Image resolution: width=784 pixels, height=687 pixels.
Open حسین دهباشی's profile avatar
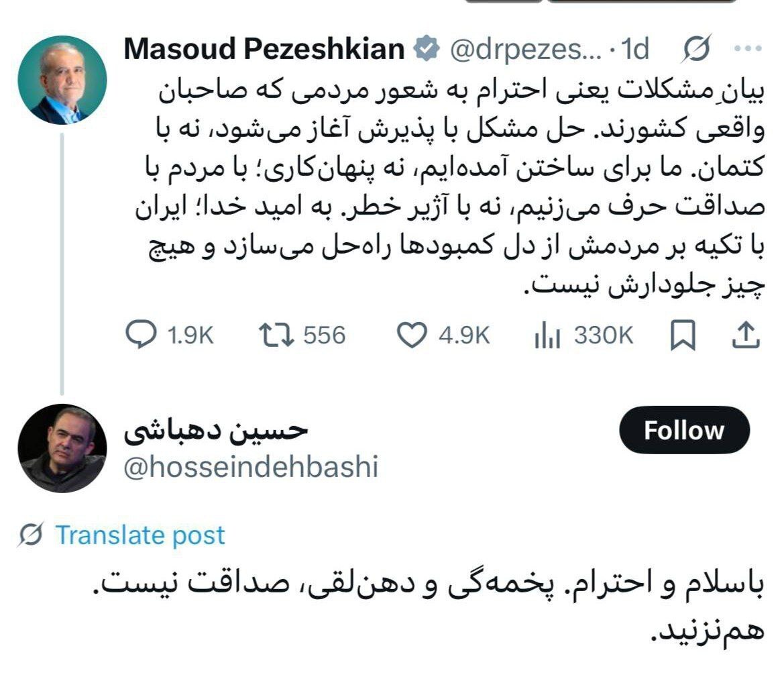click(x=62, y=448)
